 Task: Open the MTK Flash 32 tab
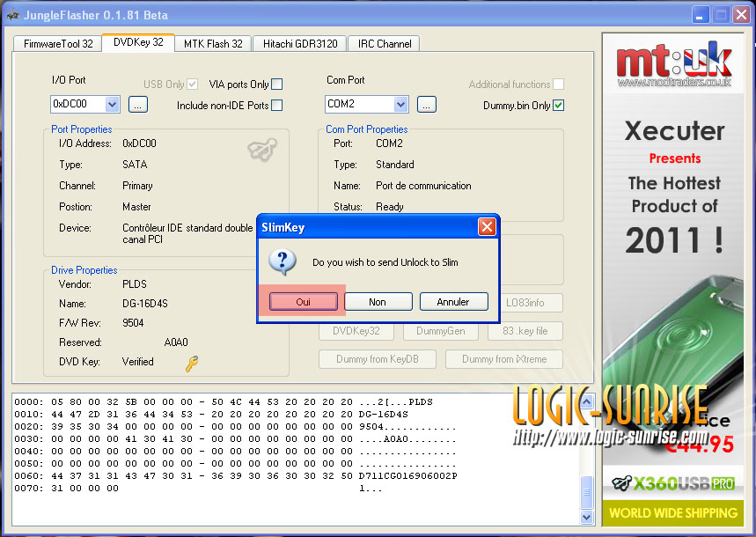coord(213,44)
